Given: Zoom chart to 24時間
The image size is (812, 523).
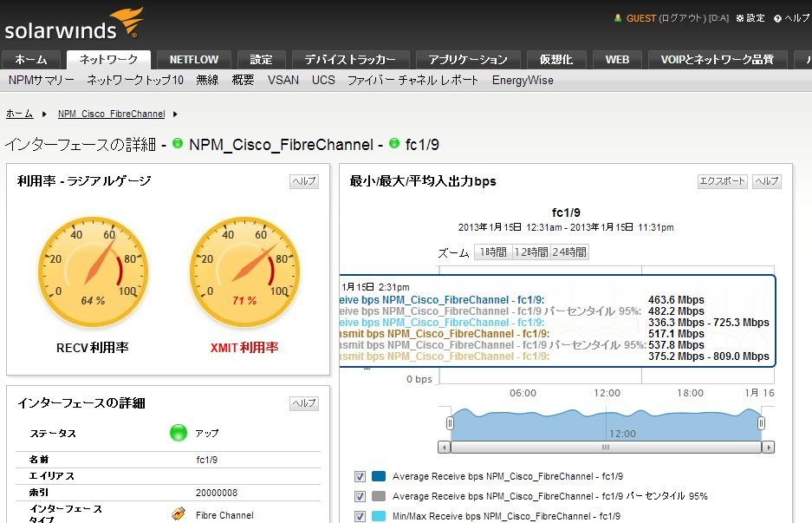Looking at the screenshot, I should click(x=569, y=252).
